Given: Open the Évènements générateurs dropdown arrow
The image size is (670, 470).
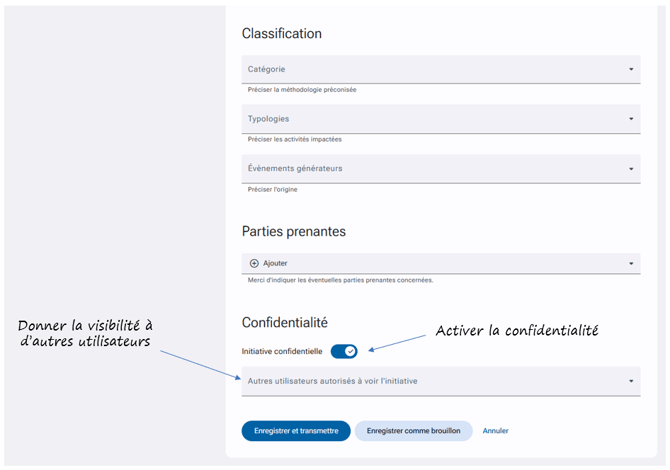Looking at the screenshot, I should (x=631, y=169).
